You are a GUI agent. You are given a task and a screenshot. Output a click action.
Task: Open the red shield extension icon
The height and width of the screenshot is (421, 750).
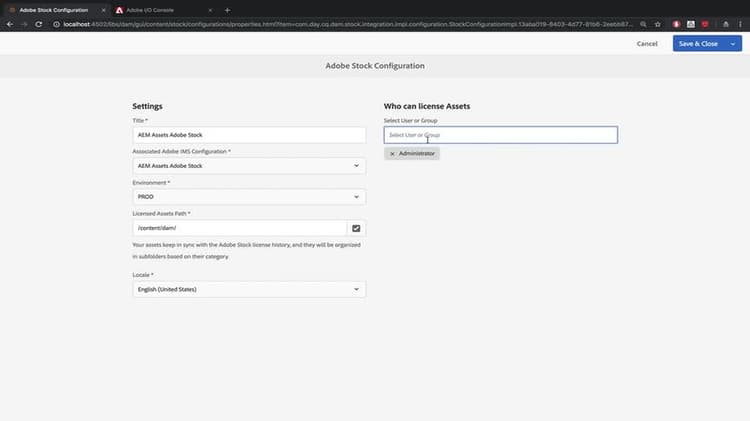click(705, 24)
